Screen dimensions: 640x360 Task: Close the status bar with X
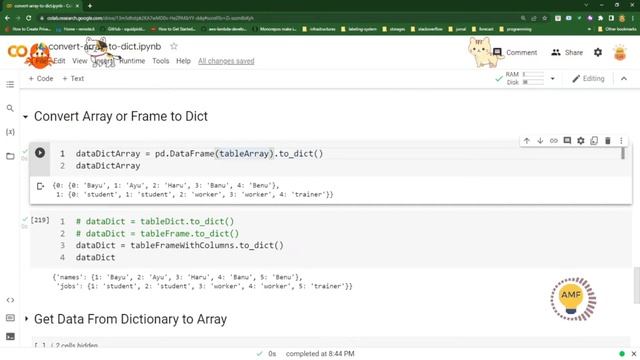[x=634, y=353]
